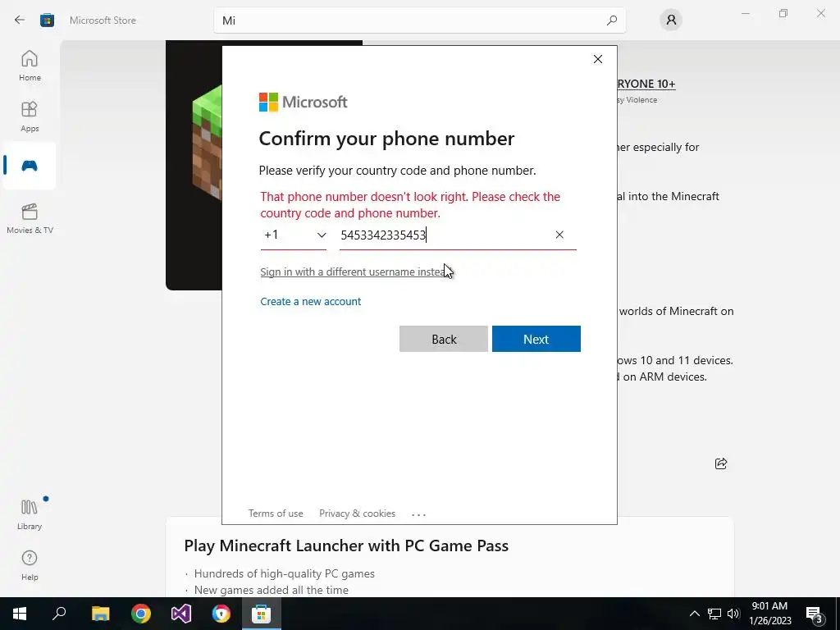The image size is (840, 630).
Task: Expand the +1 country code dropdown
Action: pos(294,235)
